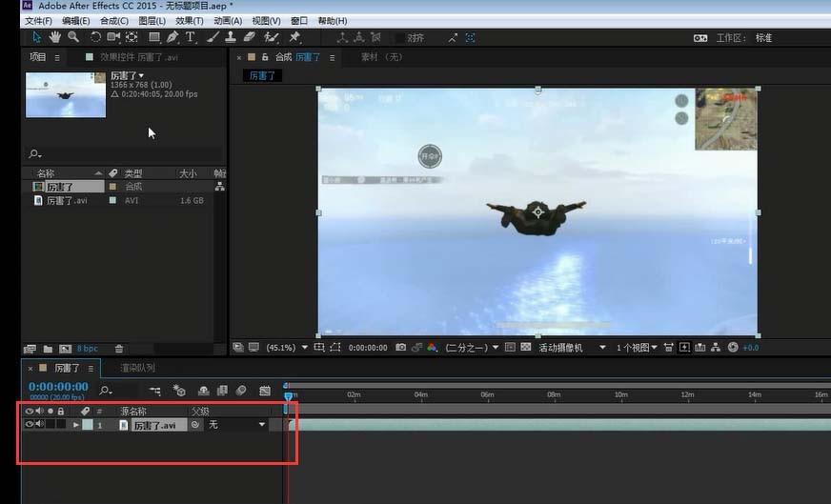
Task: Open the 二分之一 resolution dropdown
Action: click(472, 348)
